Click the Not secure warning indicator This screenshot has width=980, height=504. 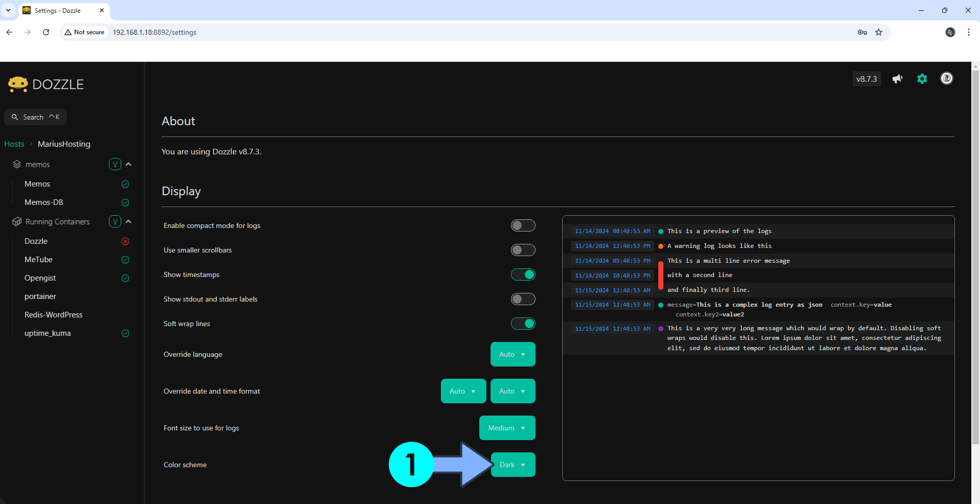84,32
